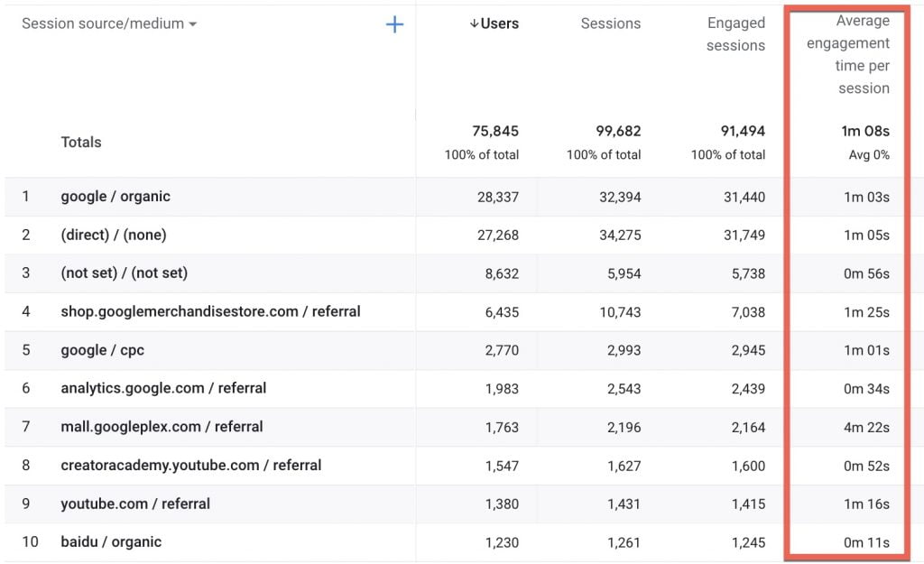Screen dimensions: 924x564
Task: Select creatoracademy.youtube.com / referral row
Action: point(190,466)
